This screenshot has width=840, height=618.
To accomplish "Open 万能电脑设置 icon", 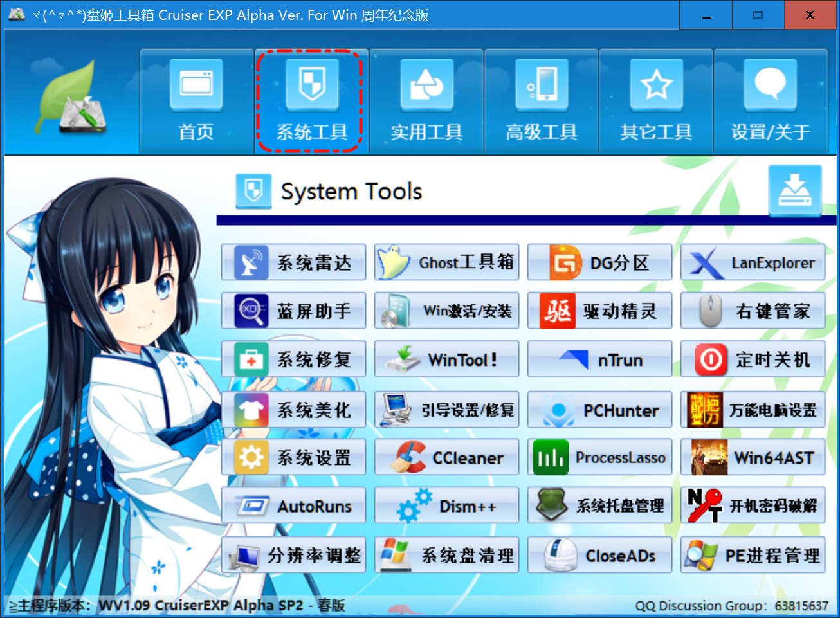I will (x=705, y=410).
